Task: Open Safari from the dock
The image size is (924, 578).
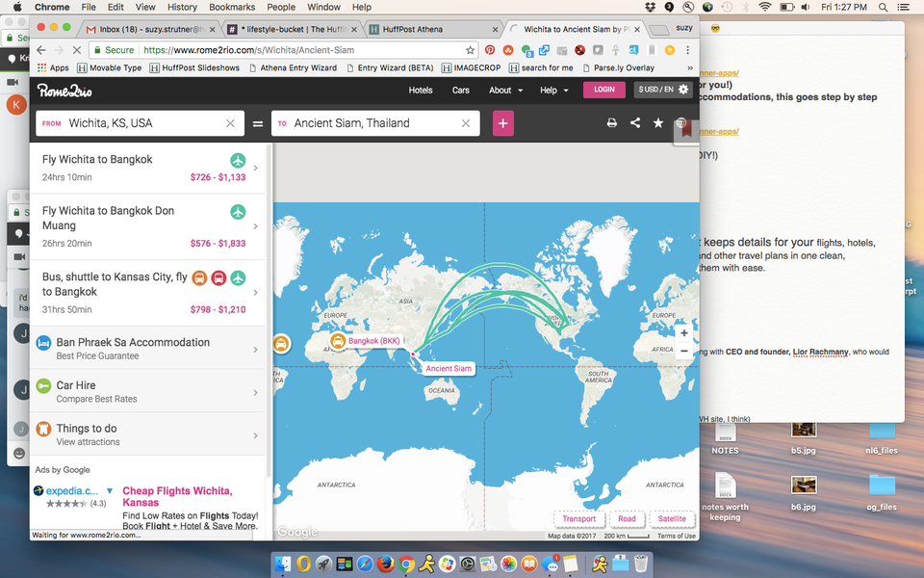Action: tap(365, 564)
